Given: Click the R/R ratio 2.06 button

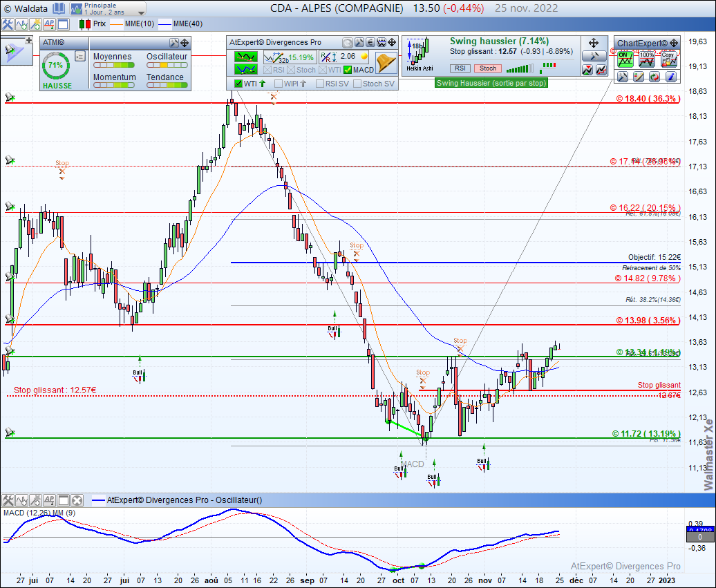Looking at the screenshot, I should [x=344, y=57].
